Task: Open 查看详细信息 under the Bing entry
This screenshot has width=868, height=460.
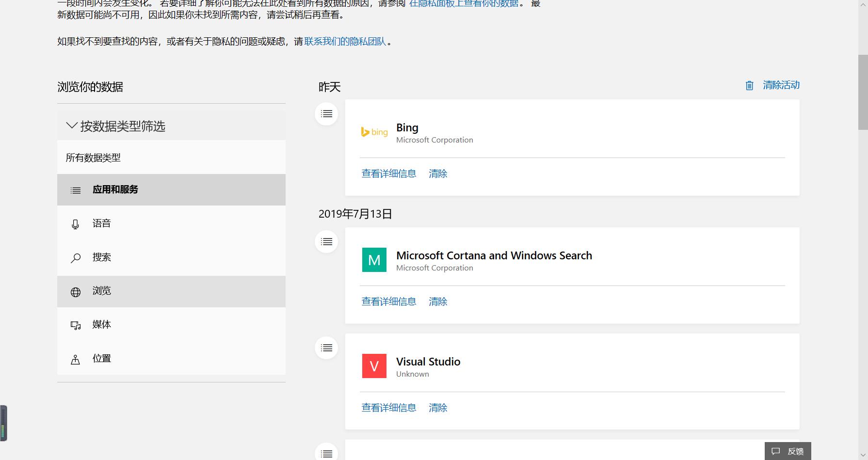Action: 388,173
